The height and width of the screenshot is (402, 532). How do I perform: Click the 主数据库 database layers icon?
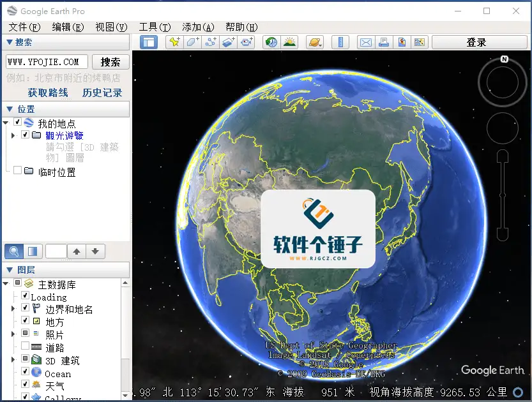29,283
